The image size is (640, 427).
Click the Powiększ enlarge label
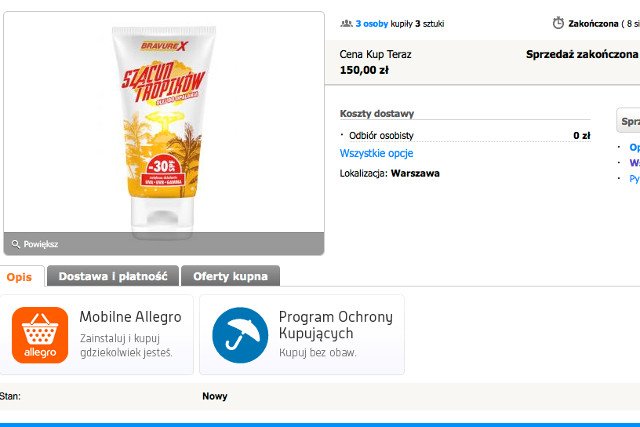pyautogui.click(x=41, y=244)
